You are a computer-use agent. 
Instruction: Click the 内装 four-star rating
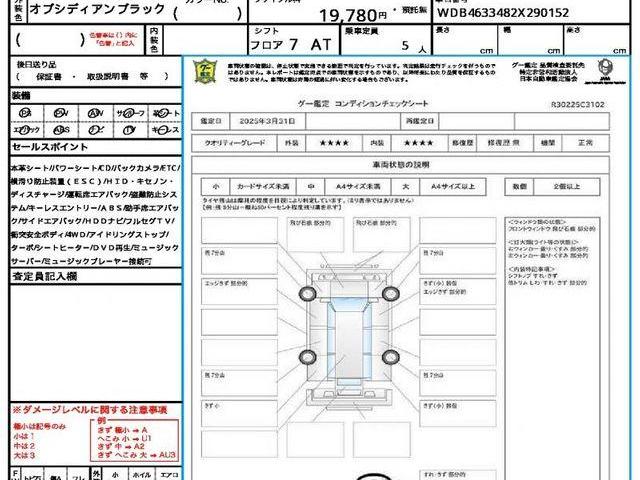[x=419, y=143]
